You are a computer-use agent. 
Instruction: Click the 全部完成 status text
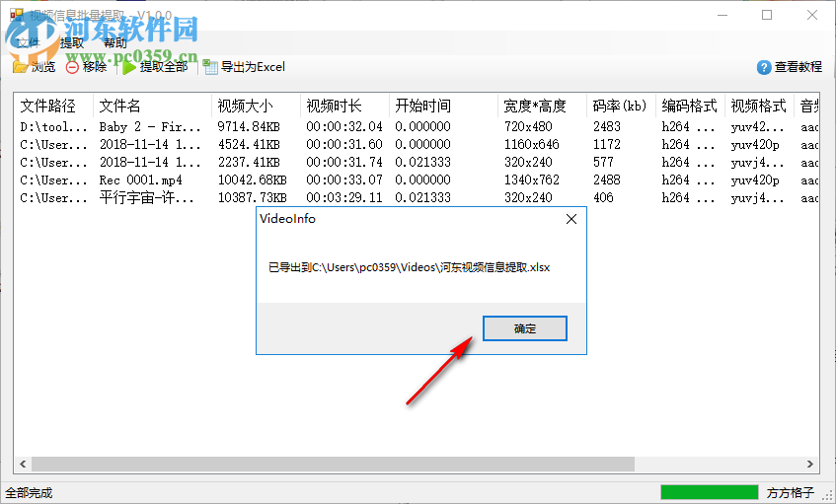click(x=29, y=493)
